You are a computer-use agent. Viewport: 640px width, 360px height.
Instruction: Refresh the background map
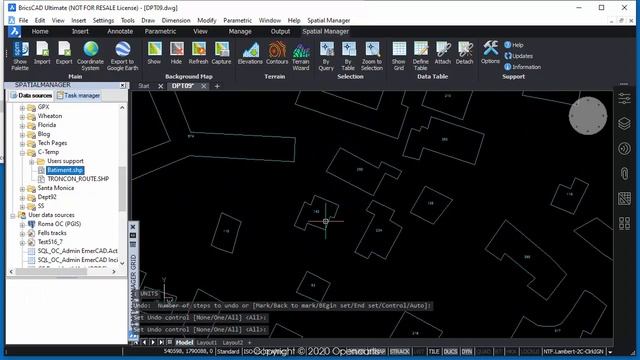pos(198,53)
